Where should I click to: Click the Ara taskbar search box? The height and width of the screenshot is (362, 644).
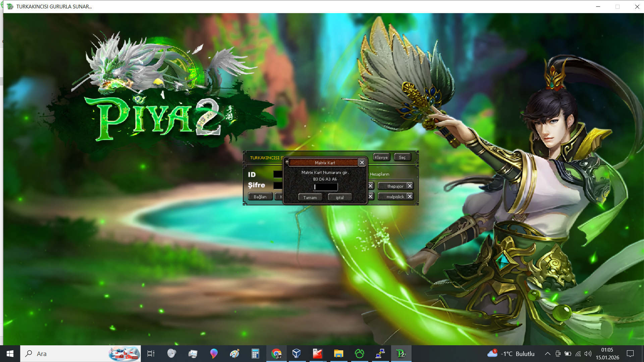click(x=80, y=354)
